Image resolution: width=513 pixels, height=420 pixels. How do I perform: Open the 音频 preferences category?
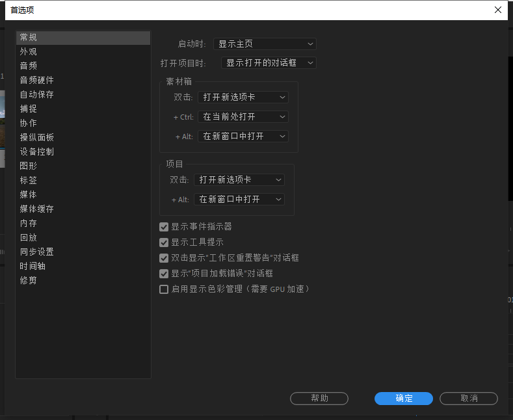83,66
